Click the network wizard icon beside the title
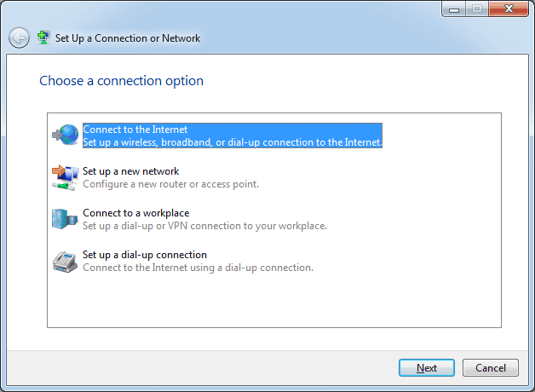This screenshot has height=392, width=535. pyautogui.click(x=43, y=37)
